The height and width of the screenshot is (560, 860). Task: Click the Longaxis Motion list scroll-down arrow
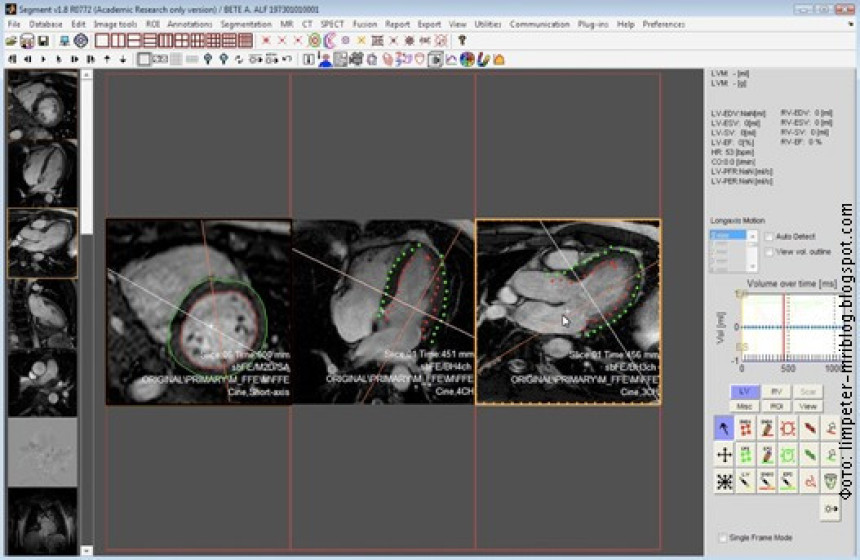pyautogui.click(x=752, y=267)
